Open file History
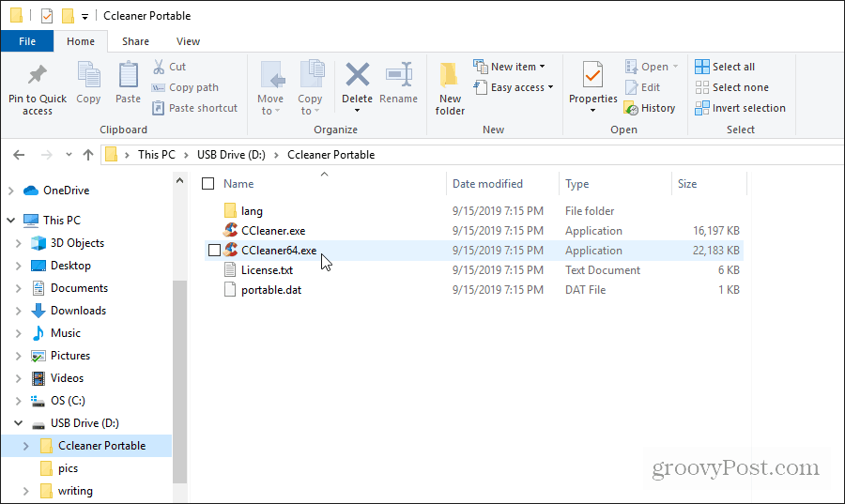The image size is (845, 504). [650, 108]
